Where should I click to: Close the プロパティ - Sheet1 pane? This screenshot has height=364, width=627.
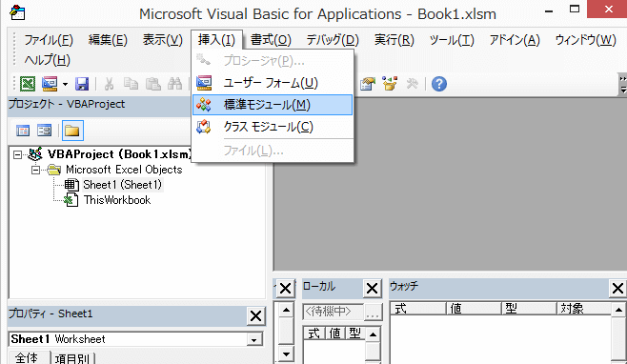(x=255, y=316)
